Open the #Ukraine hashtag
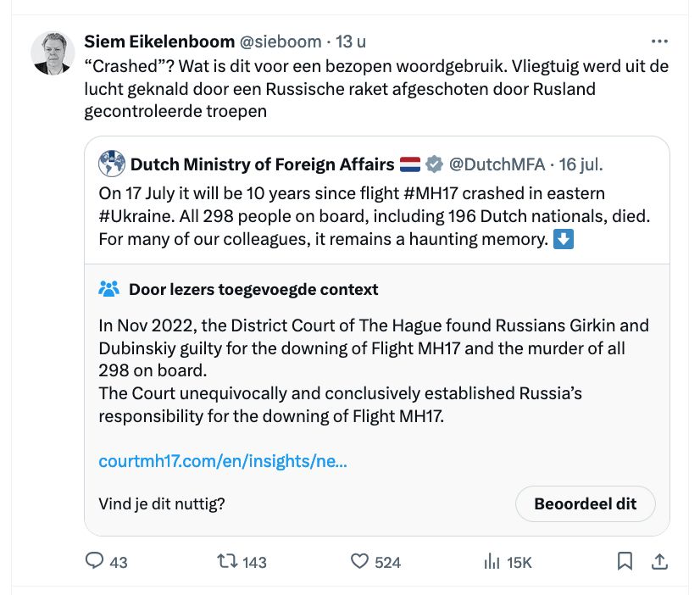 tap(130, 216)
